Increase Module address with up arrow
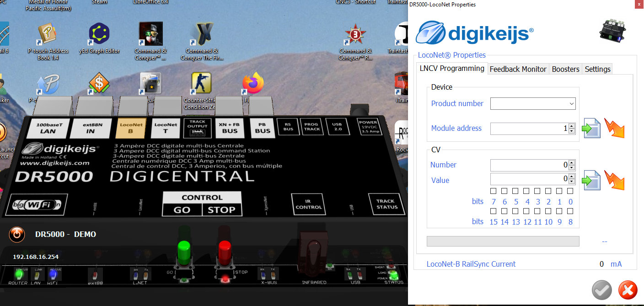Image resolution: width=644 pixels, height=306 pixels. pyautogui.click(x=572, y=126)
